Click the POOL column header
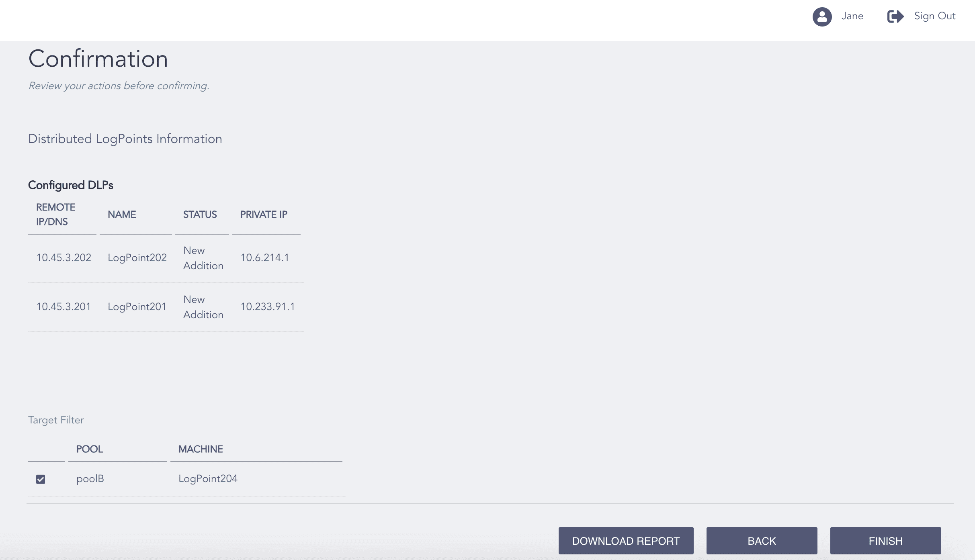This screenshot has height=560, width=975. pos(90,449)
